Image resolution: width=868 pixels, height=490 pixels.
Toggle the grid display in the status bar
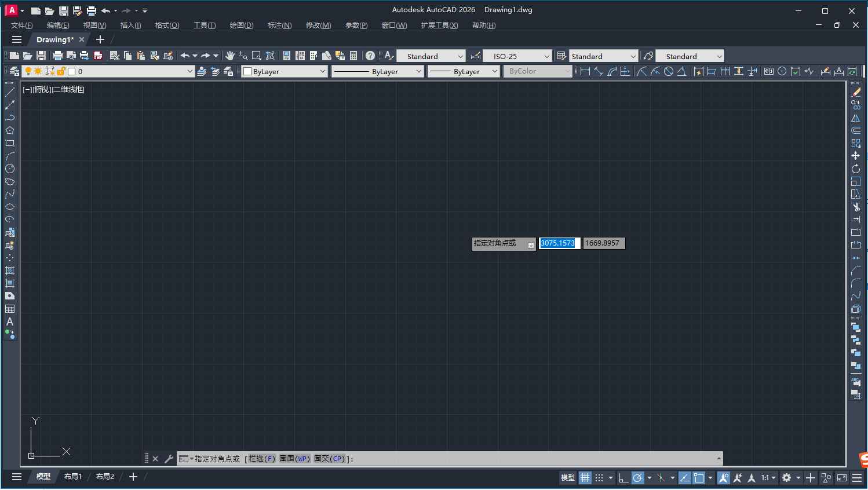coord(585,477)
